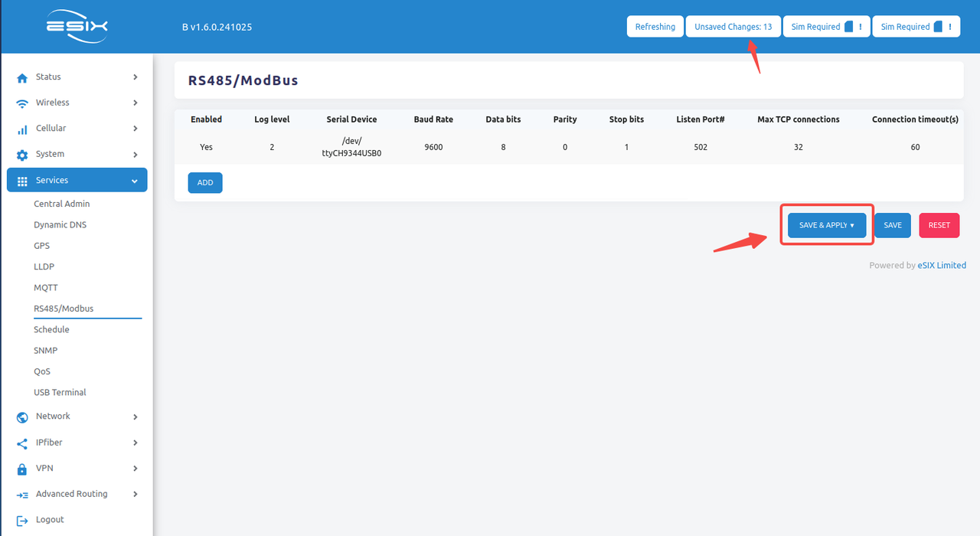The image size is (980, 536).
Task: Select USB Terminal in the sidebar
Action: click(60, 392)
